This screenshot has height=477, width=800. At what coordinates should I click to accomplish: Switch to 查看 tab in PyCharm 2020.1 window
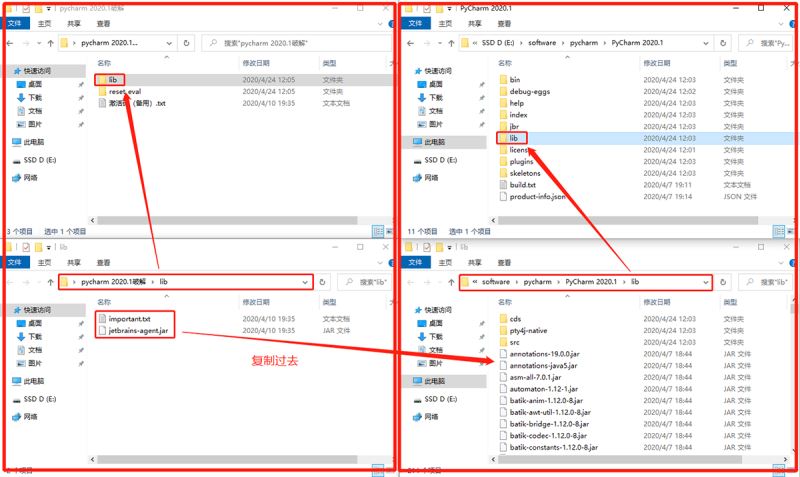click(505, 23)
